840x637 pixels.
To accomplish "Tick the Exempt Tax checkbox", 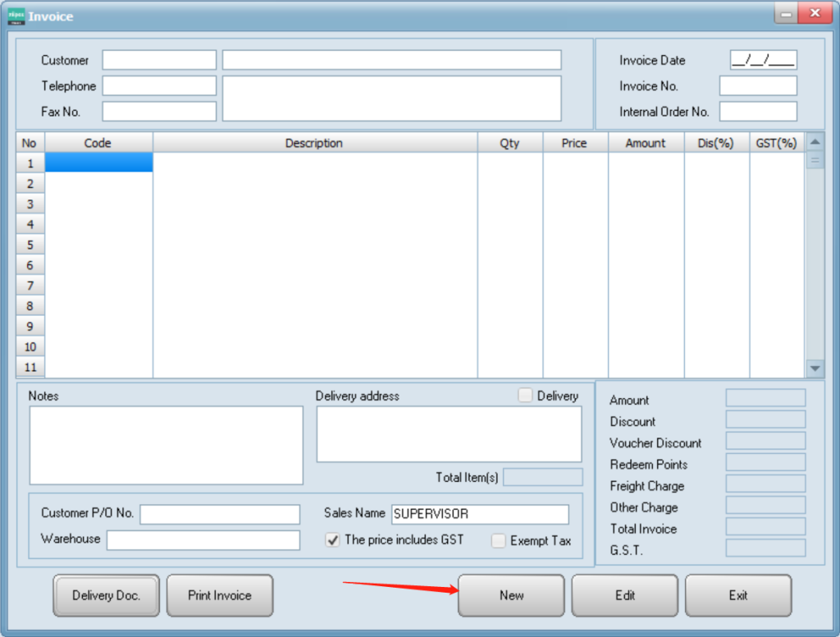I will pos(499,541).
